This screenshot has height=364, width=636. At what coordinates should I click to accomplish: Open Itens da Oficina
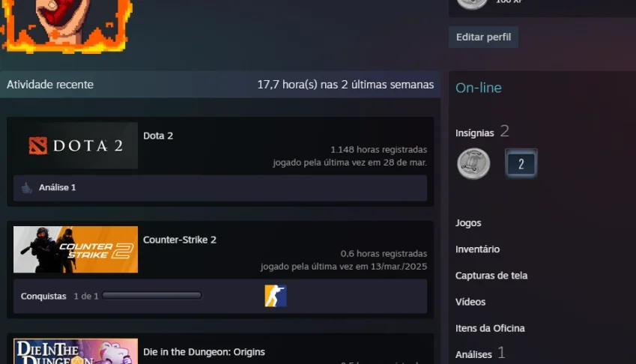click(x=490, y=328)
